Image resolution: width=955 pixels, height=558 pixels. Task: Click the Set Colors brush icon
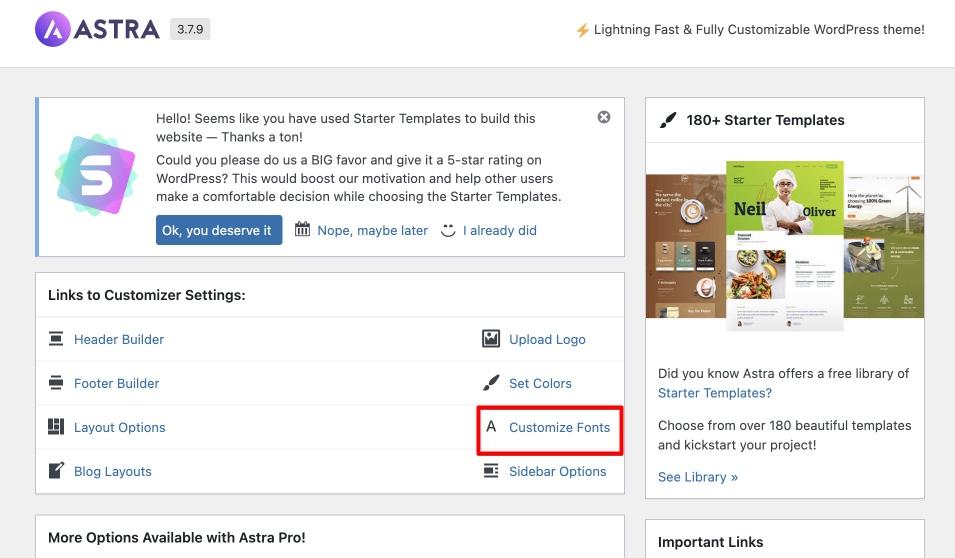click(490, 383)
